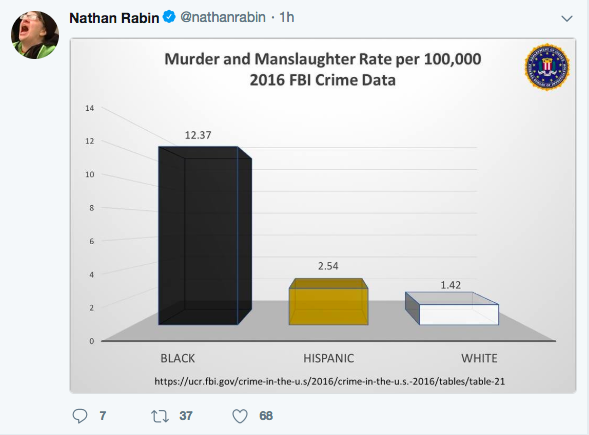
Task: Open the Nathan Rabin display name
Action: coord(114,18)
